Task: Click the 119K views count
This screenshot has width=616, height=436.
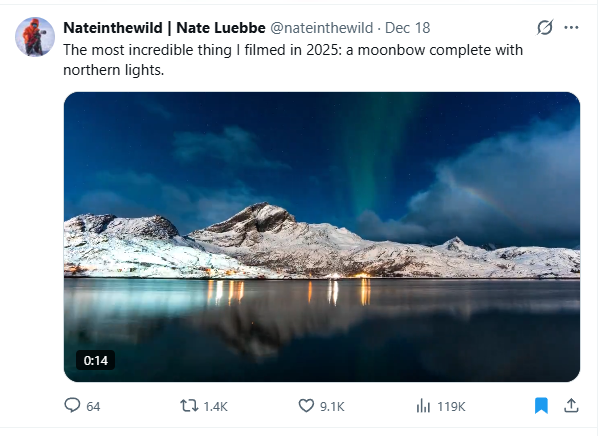Action: 451,407
